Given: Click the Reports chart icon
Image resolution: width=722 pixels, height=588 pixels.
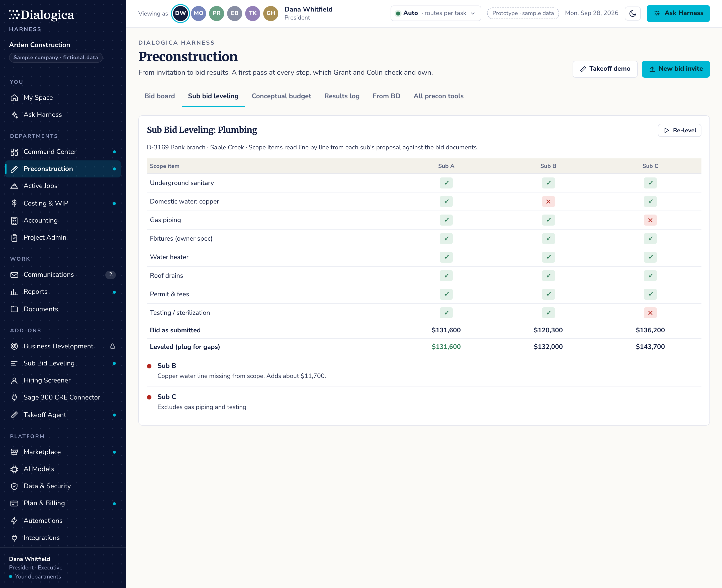Looking at the screenshot, I should [14, 292].
